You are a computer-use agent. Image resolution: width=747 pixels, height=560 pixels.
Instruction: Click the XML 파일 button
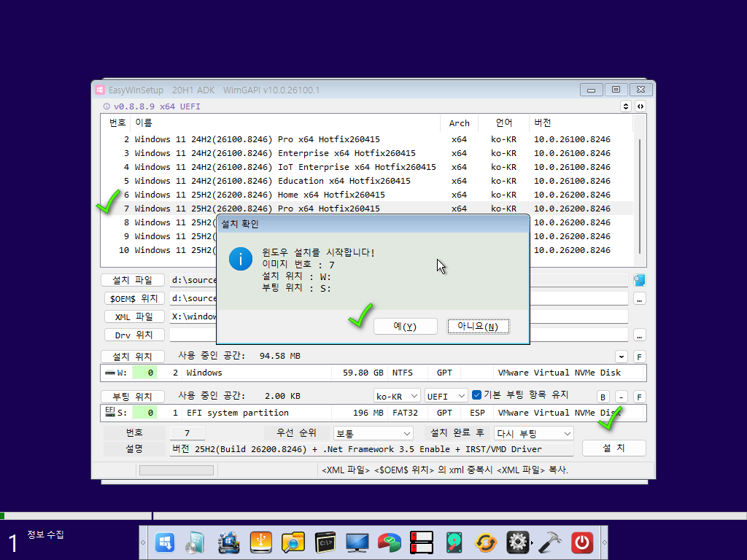(134, 316)
